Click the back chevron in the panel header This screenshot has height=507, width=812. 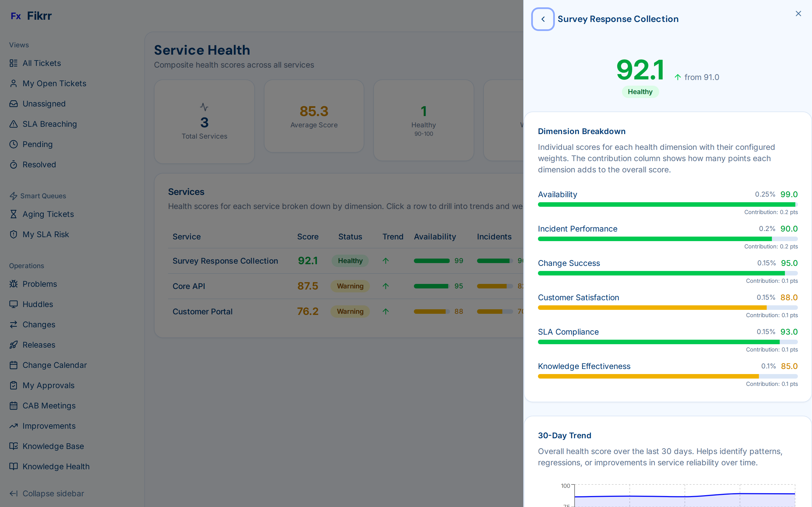(x=543, y=19)
